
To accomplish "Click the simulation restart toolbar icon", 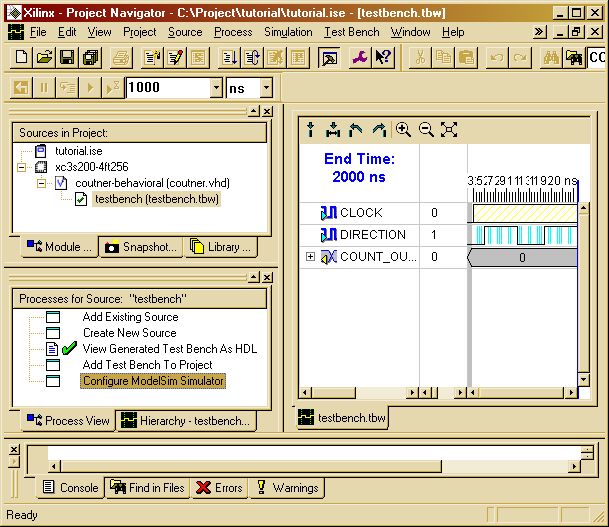I will [21, 88].
